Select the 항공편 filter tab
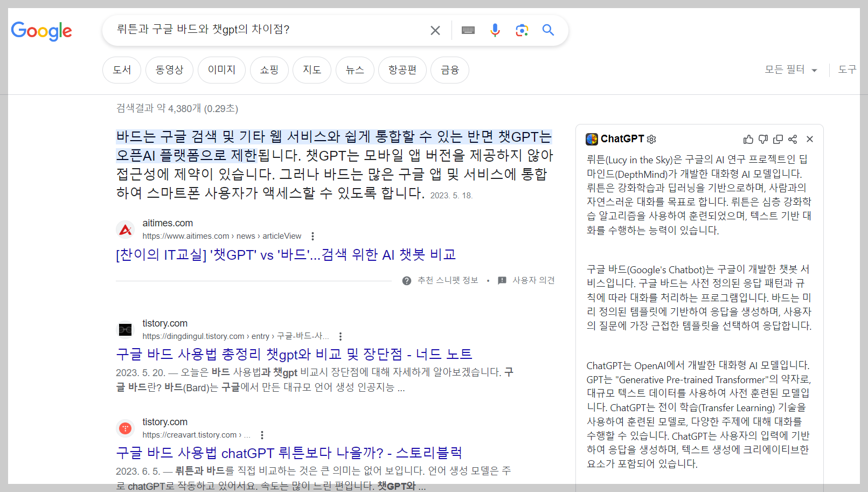Viewport: 868px width, 492px height. 402,70
